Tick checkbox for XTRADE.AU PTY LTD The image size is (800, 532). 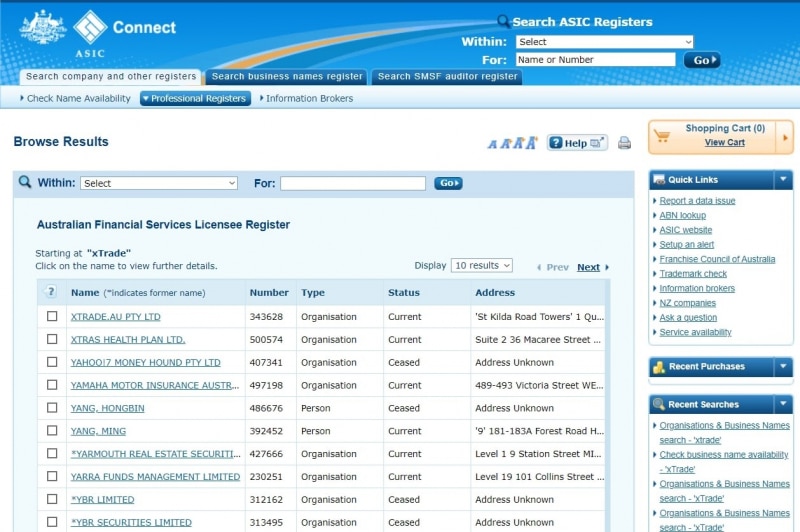pyautogui.click(x=52, y=316)
